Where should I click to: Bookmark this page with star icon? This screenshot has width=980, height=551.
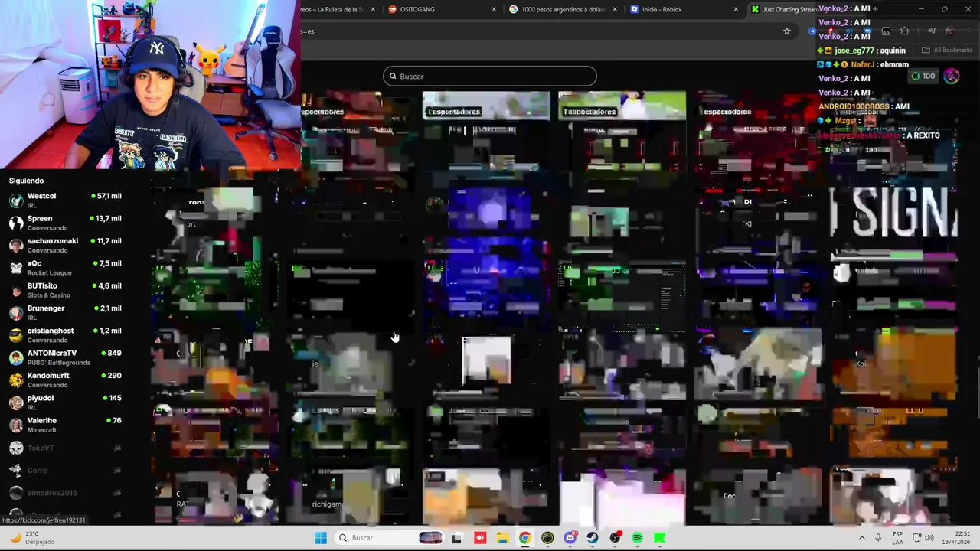(786, 31)
